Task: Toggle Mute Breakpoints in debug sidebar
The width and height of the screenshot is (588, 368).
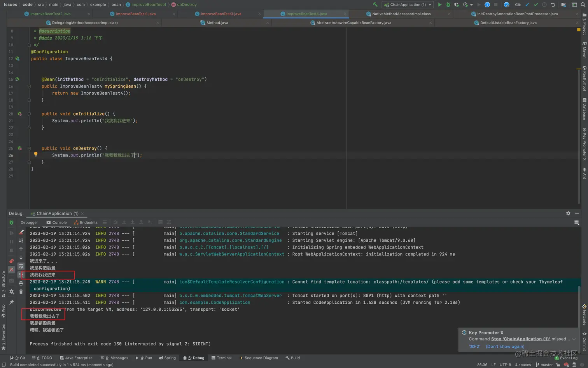Action: pyautogui.click(x=11, y=269)
